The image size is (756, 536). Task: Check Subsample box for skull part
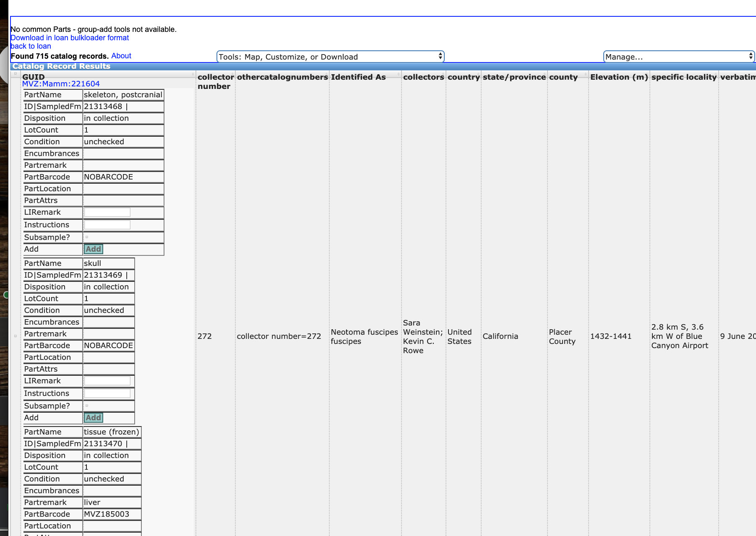tap(87, 406)
